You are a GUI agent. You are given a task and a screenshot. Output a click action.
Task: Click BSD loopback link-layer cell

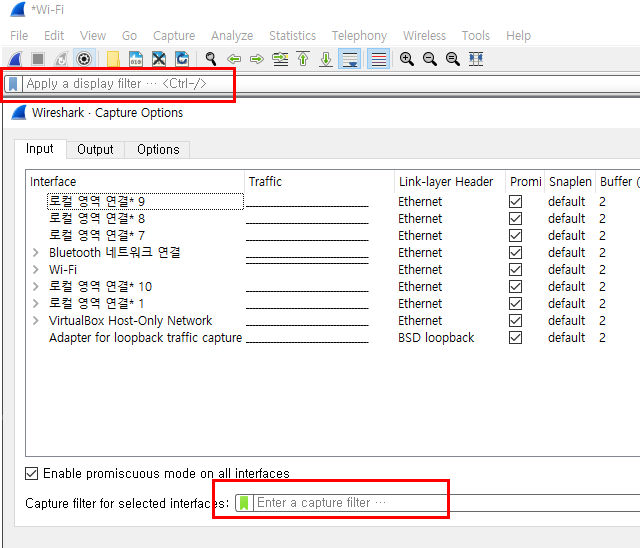point(436,338)
